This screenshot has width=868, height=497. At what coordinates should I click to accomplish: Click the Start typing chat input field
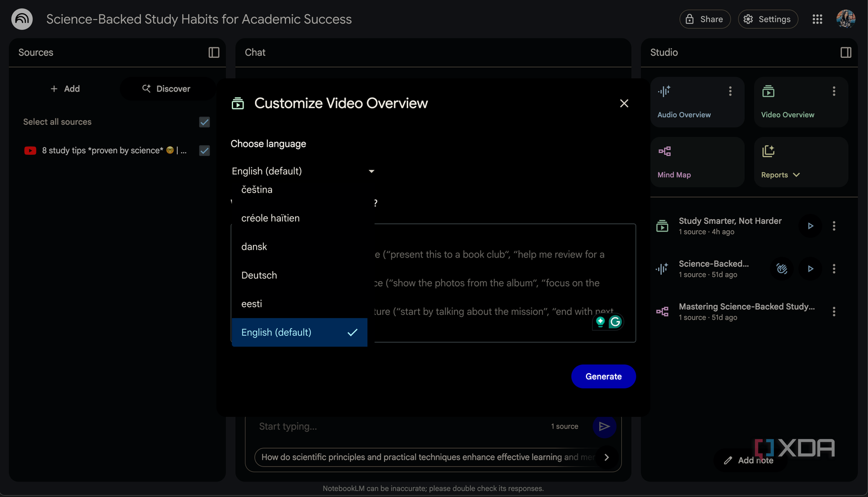pyautogui.click(x=368, y=426)
